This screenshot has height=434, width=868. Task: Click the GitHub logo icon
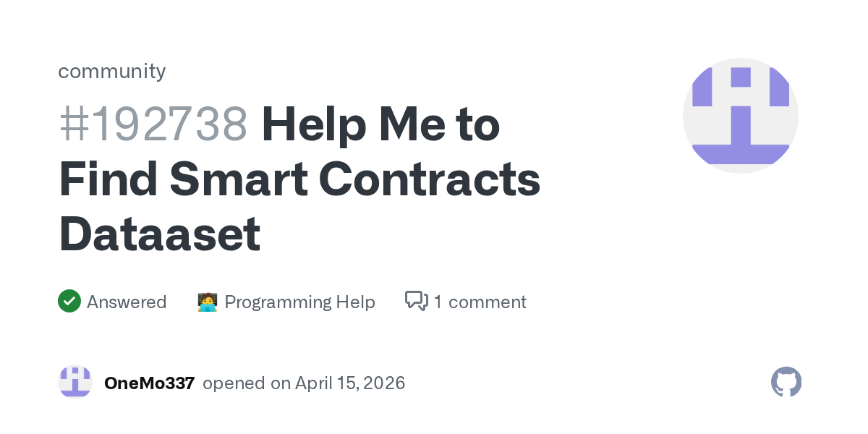(786, 382)
